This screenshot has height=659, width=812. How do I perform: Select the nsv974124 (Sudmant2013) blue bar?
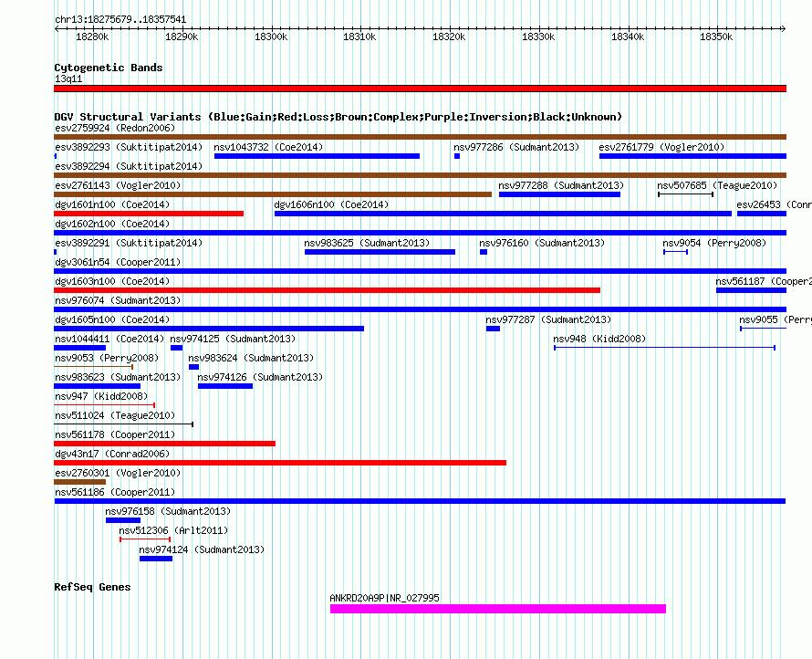[156, 559]
